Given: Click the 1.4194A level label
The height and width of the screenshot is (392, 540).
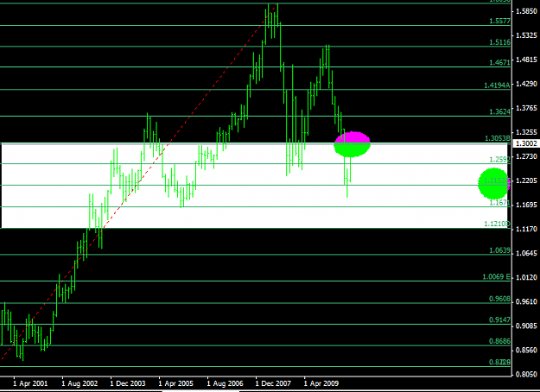Looking at the screenshot, I should click(x=497, y=85).
